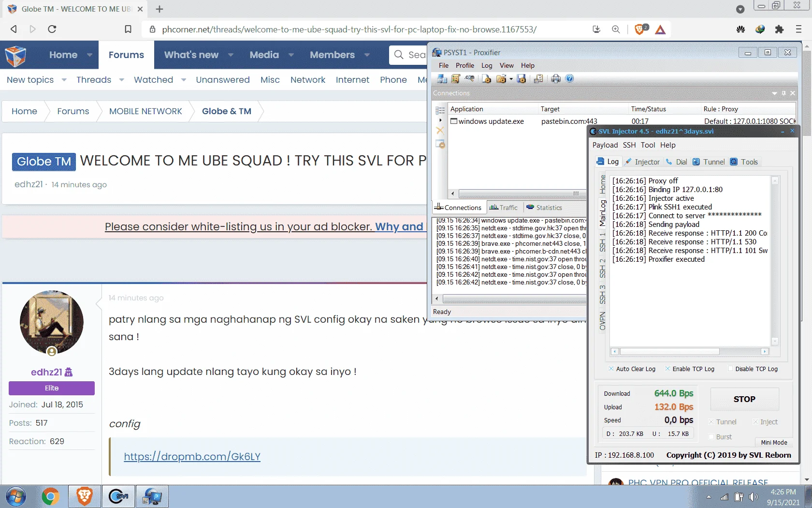
Task: Bookmark this page with bookmark icon
Action: (128, 29)
